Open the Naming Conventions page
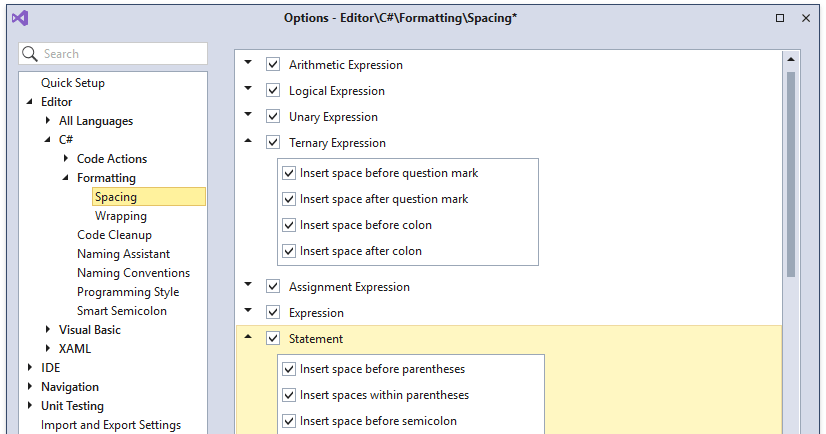This screenshot has width=826, height=434. point(133,273)
